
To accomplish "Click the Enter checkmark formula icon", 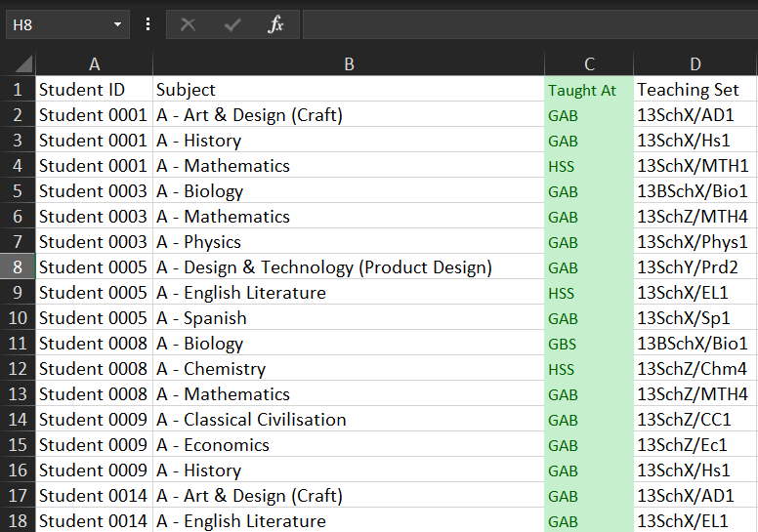I will pyautogui.click(x=232, y=24).
